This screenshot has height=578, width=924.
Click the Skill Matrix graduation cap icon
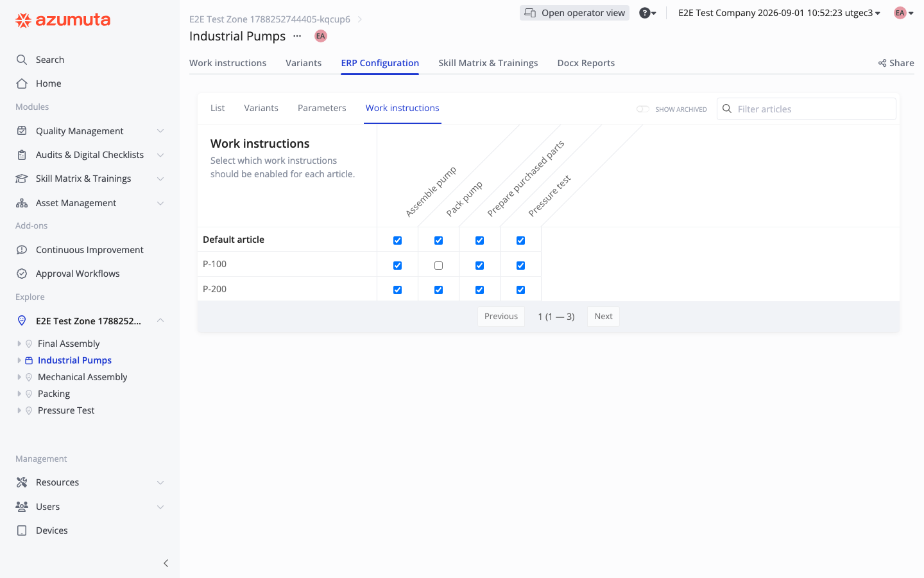pyautogui.click(x=22, y=179)
